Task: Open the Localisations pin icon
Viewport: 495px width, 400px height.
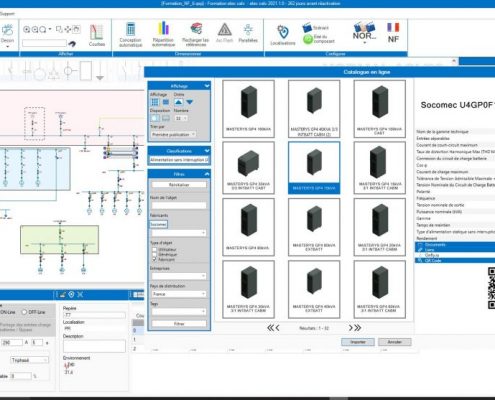Action: click(283, 35)
